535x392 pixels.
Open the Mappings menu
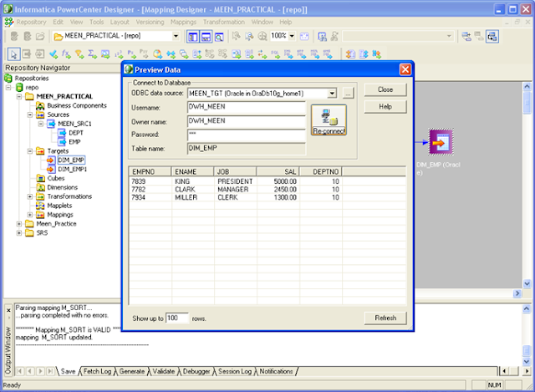183,23
